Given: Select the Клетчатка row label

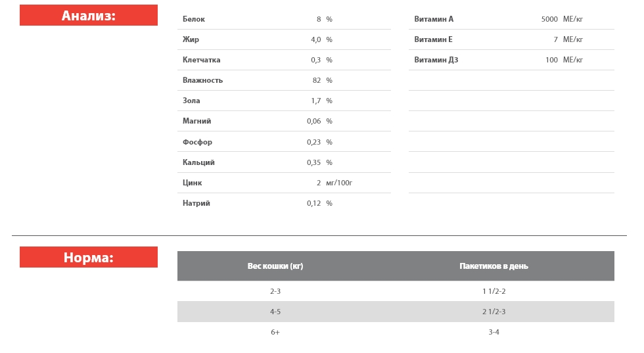Looking at the screenshot, I should click(x=201, y=60).
